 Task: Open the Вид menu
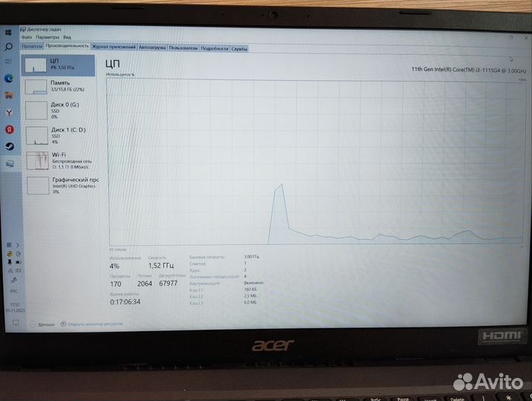click(67, 37)
